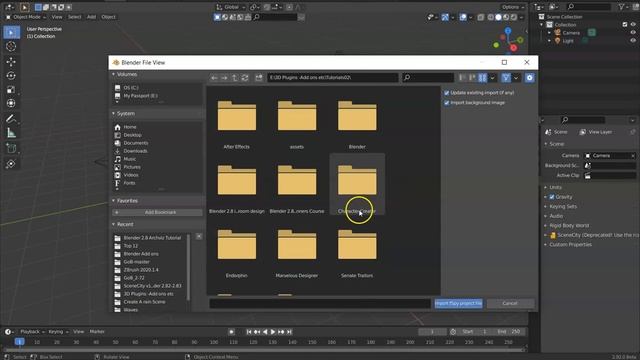
Task: Toggle file browser options gear panel
Action: [529, 78]
